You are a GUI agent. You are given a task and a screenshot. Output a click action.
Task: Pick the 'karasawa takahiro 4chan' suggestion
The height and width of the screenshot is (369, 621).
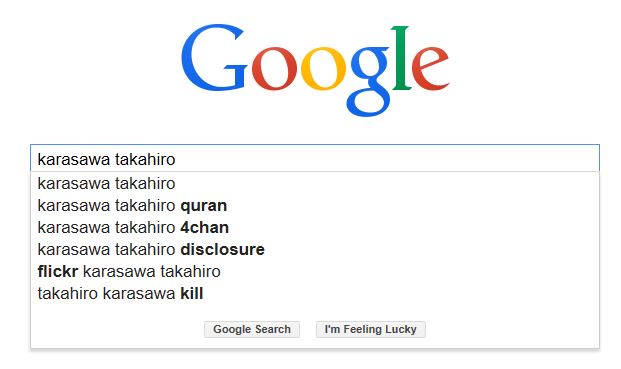(315, 228)
